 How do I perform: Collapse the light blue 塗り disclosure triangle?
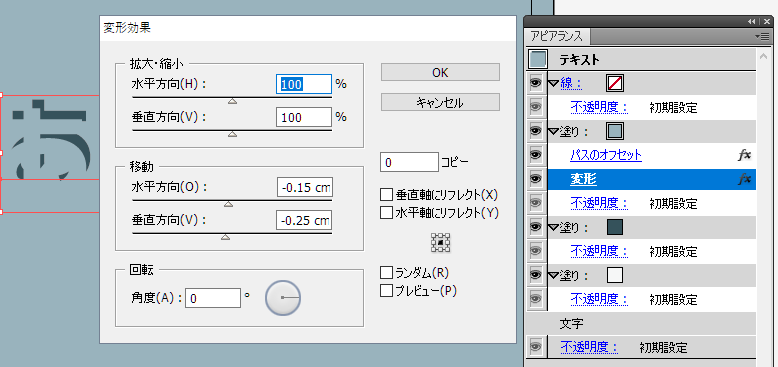pyautogui.click(x=553, y=132)
